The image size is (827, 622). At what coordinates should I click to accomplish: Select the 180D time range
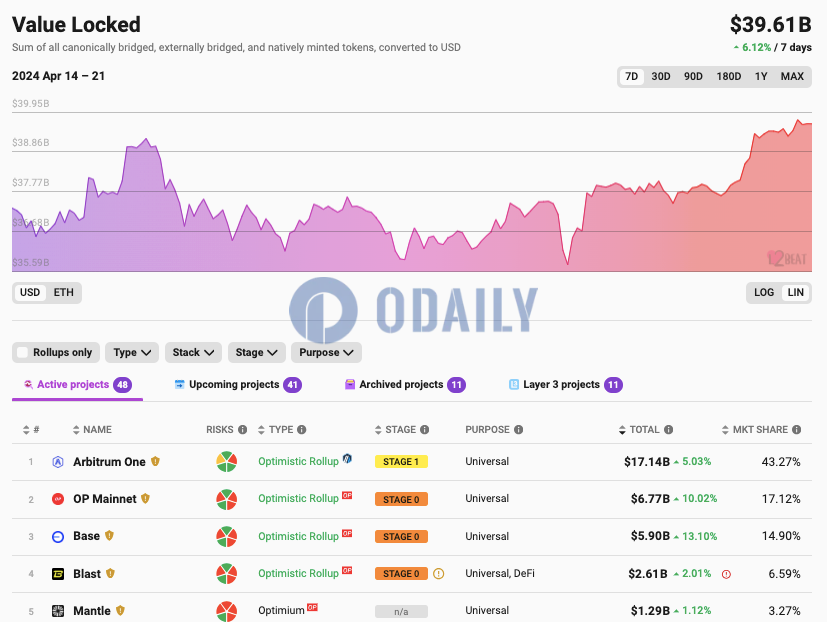[728, 76]
